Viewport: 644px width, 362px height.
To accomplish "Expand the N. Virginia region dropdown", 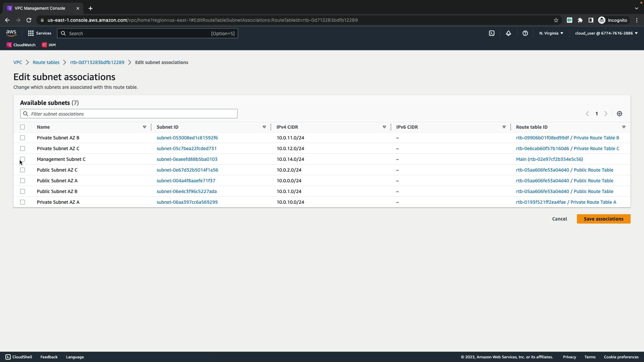I will pos(551,33).
